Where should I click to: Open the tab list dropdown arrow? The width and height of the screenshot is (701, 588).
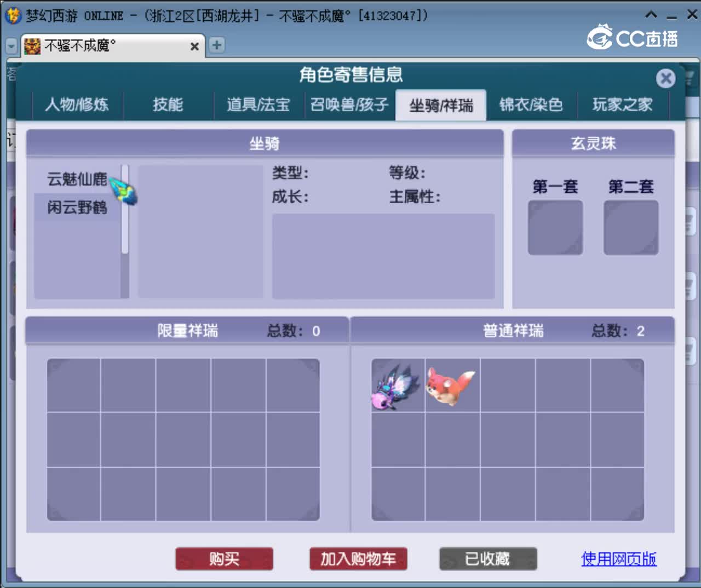pyautogui.click(x=11, y=47)
